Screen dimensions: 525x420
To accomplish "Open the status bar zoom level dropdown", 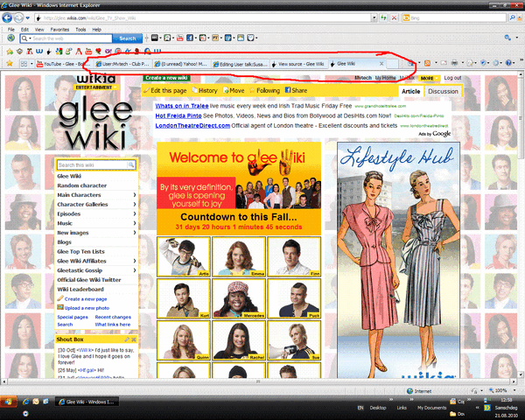I will (514, 390).
